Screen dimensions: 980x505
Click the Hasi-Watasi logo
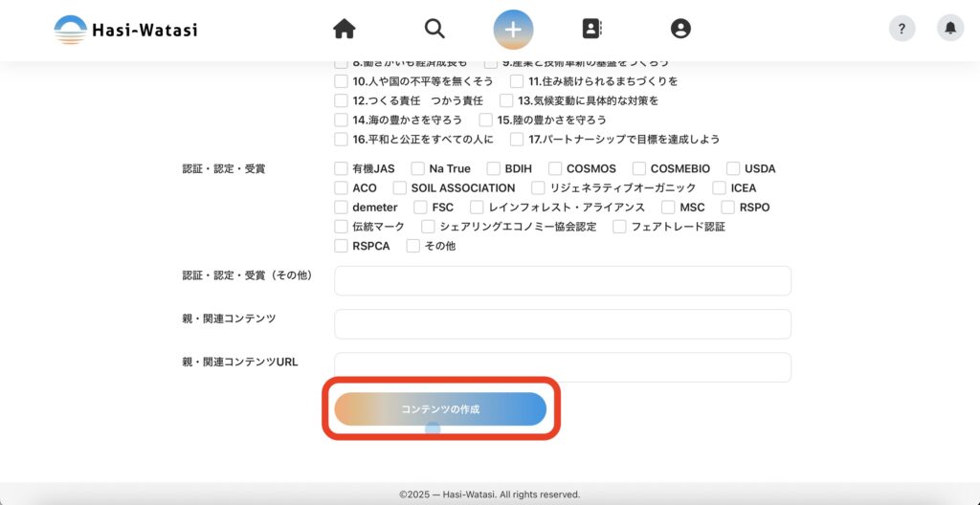[x=125, y=30]
